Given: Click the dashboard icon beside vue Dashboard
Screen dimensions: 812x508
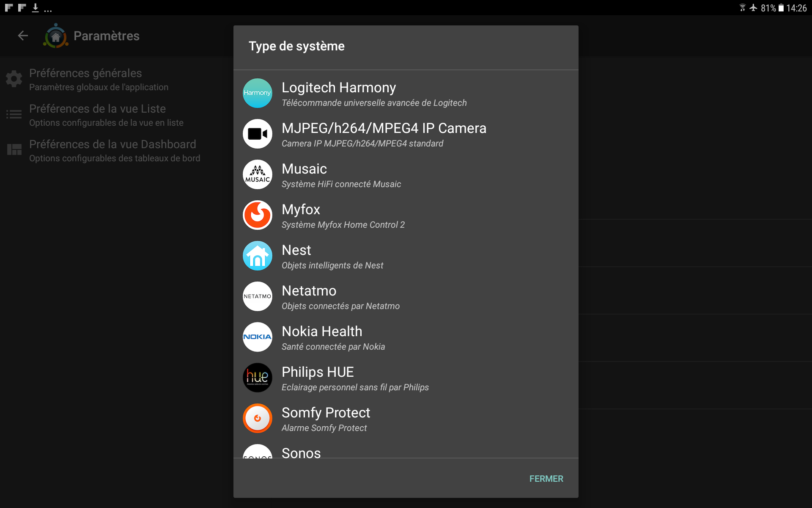Looking at the screenshot, I should (x=14, y=149).
